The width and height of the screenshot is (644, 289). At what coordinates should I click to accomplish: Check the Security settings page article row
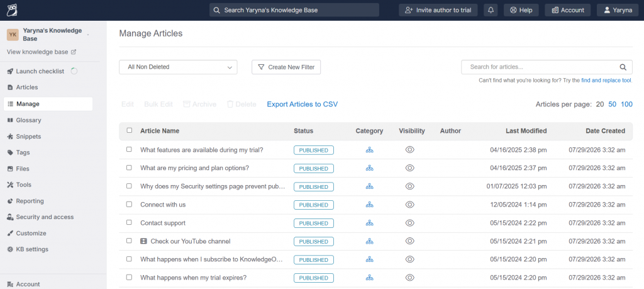pyautogui.click(x=129, y=186)
